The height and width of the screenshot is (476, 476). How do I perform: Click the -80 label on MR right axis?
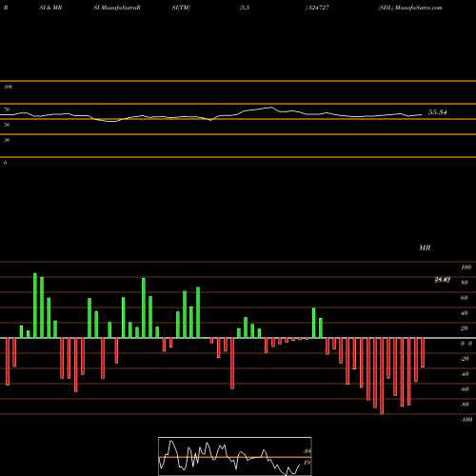point(465,405)
